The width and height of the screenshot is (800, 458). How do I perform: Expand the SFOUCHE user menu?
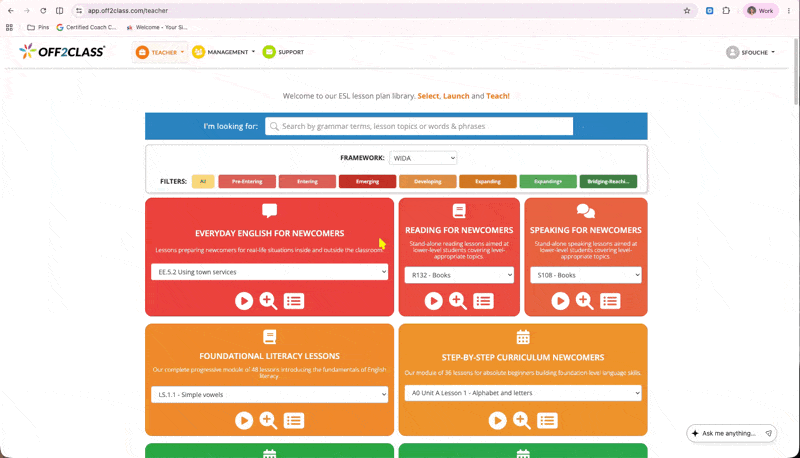[x=751, y=52]
